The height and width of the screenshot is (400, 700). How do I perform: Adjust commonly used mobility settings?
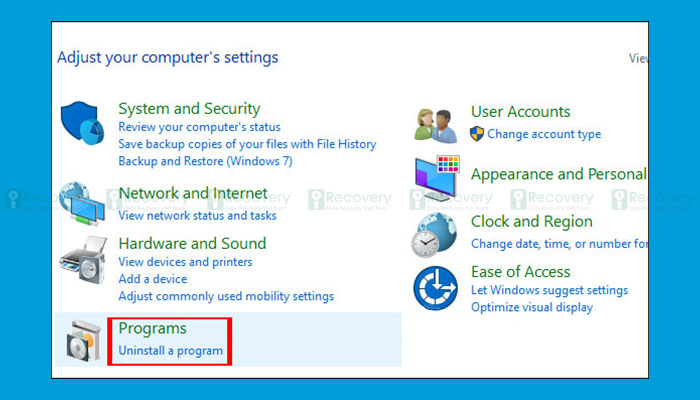point(226,296)
